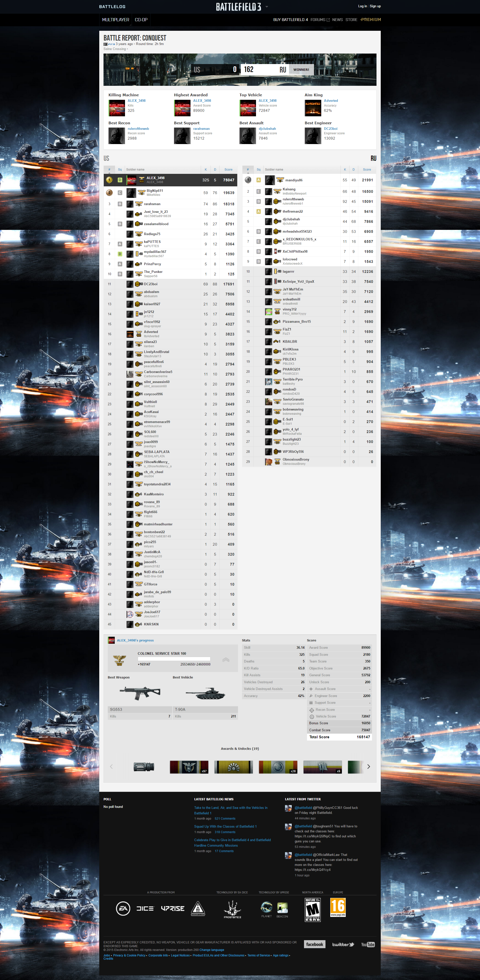Open 'Squad Up With the Classes' news
480x980 pixels.
(x=225, y=826)
